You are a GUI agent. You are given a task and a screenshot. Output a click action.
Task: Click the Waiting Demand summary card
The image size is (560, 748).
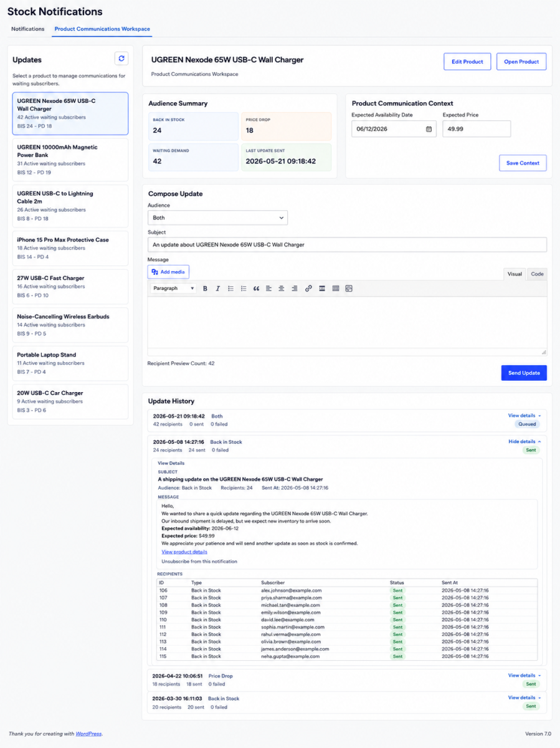point(193,157)
